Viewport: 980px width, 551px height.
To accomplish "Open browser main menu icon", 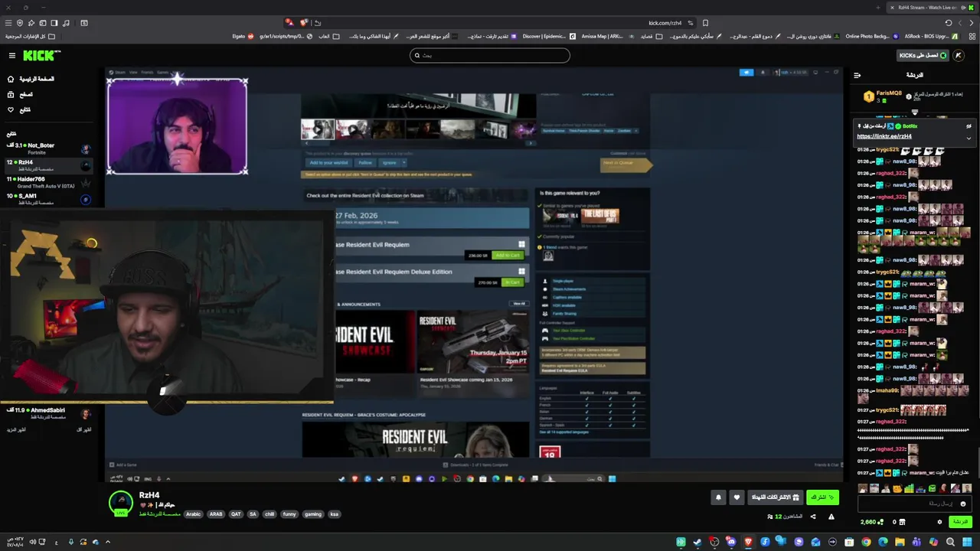I will 8,23.
